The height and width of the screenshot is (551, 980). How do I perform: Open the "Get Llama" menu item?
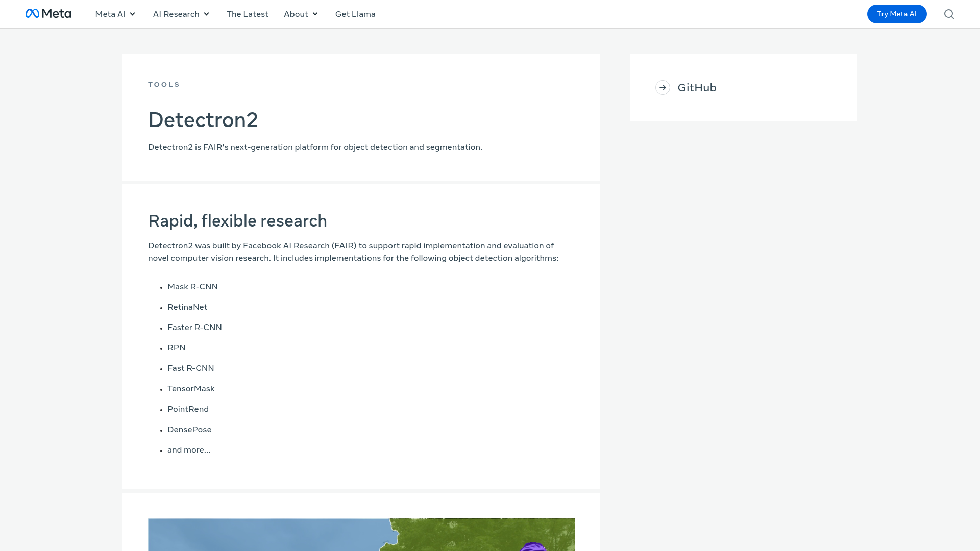[x=355, y=14]
